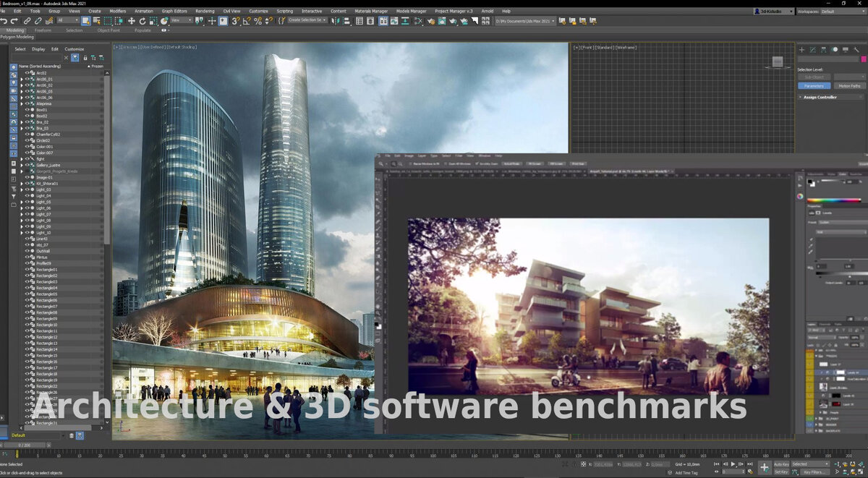Click the Window/Crossing selection icon
This screenshot has height=478, width=868.
(x=119, y=21)
